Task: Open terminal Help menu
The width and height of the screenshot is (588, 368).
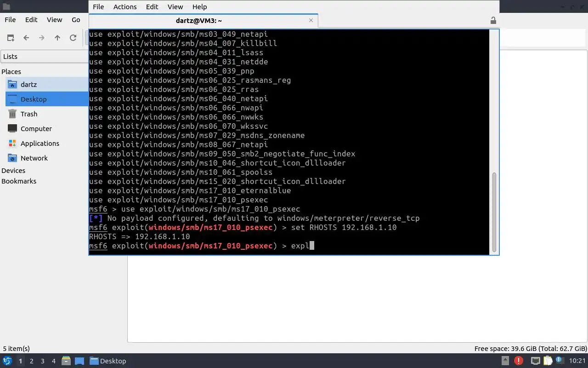Action: pyautogui.click(x=199, y=7)
